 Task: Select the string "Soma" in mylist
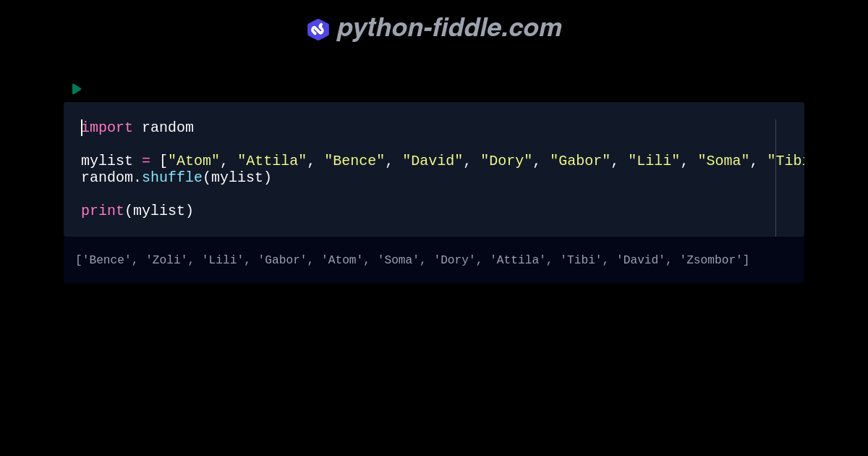[x=723, y=160]
